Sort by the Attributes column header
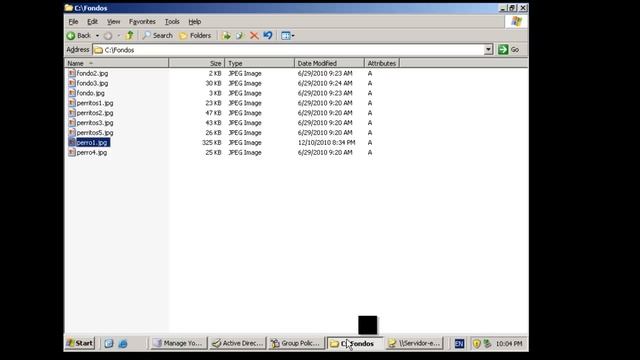640x360 pixels. 382,63
